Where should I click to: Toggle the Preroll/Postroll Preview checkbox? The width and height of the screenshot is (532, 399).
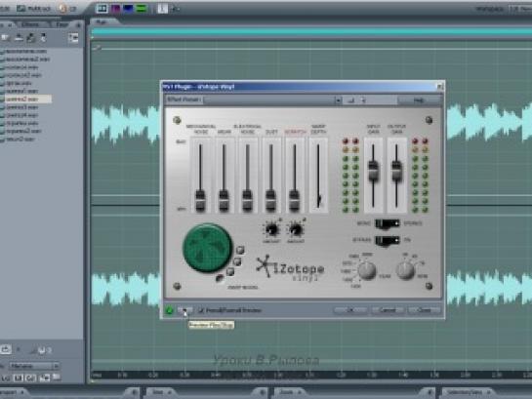click(x=201, y=310)
